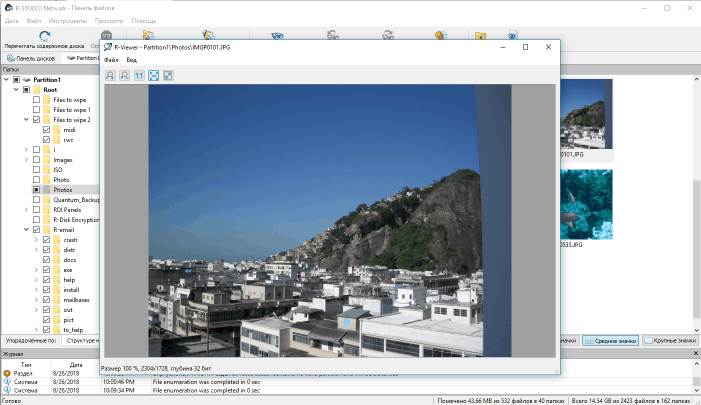This screenshot has width=701, height=405.
Task: Open the Файл menu in R-Viewer
Action: [111, 60]
